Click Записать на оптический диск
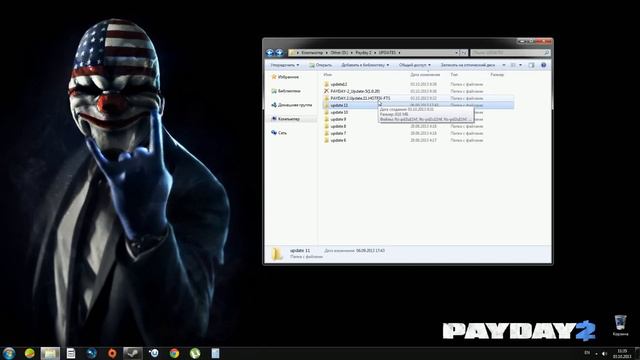The width and height of the screenshot is (640, 360). pos(468,65)
